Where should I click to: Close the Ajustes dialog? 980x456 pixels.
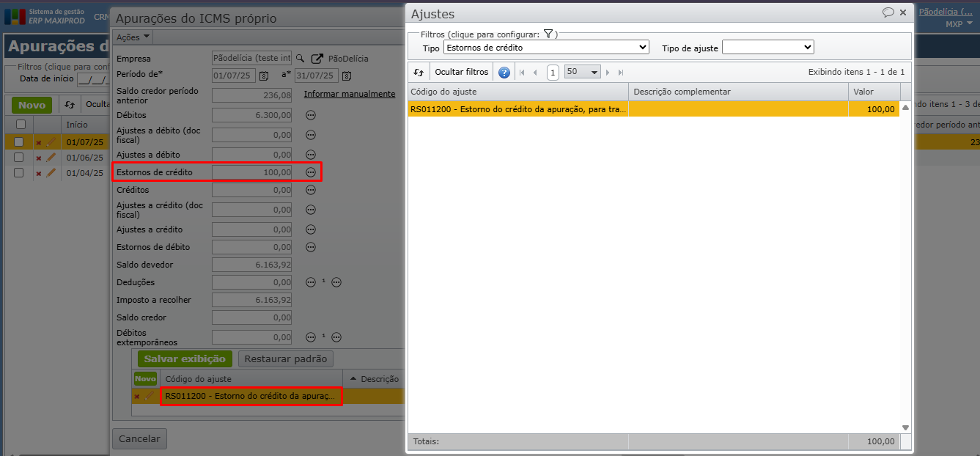(x=903, y=12)
